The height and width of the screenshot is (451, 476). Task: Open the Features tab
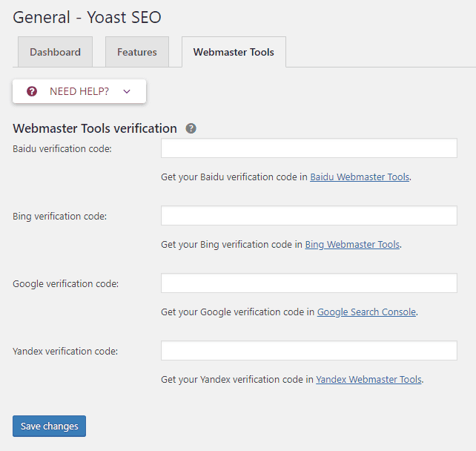pos(137,52)
